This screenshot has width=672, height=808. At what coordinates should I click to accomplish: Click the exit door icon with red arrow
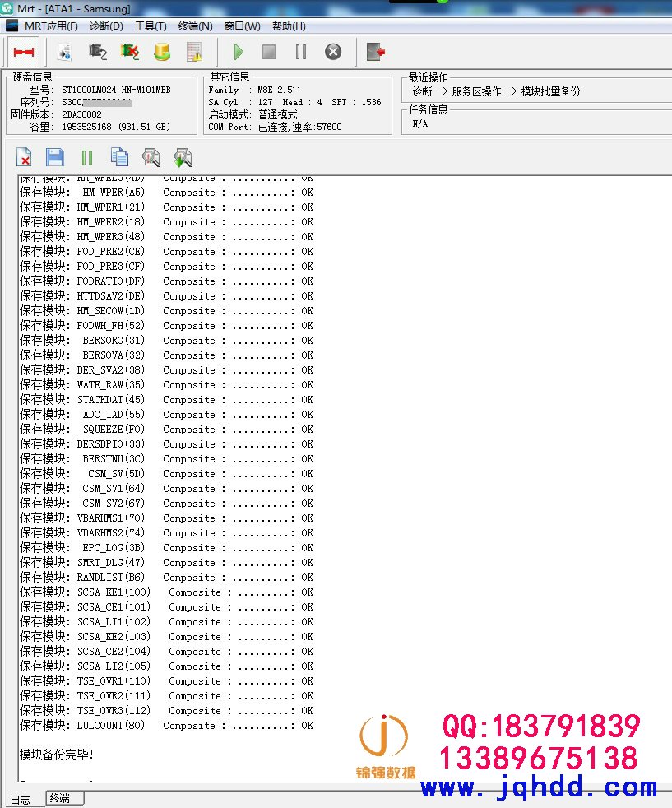(376, 52)
